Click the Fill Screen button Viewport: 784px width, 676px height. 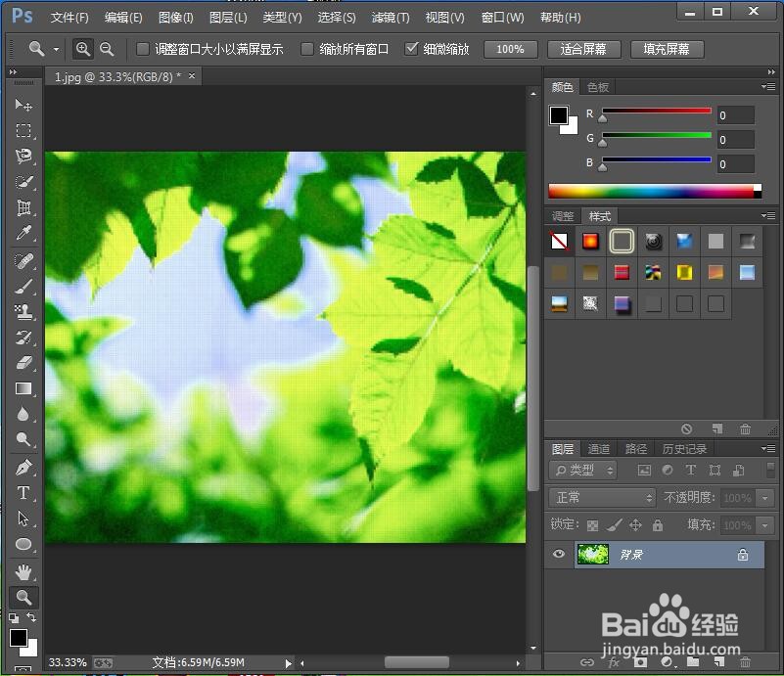coord(667,49)
